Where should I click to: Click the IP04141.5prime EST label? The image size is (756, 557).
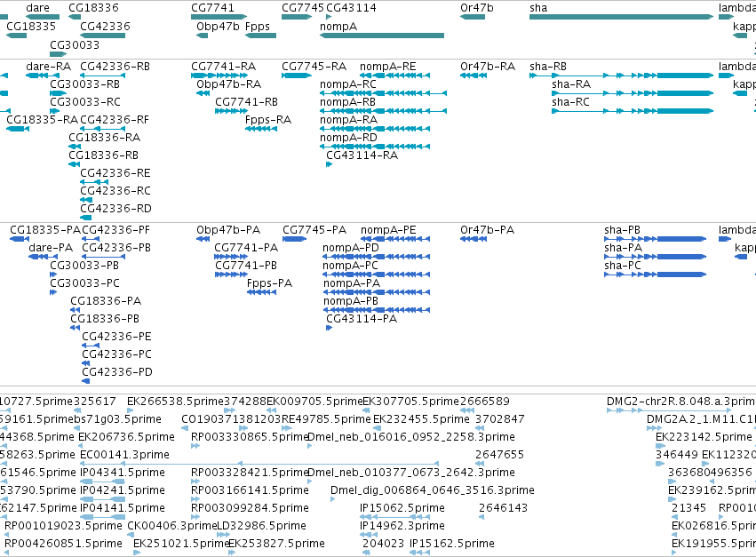pos(123,507)
